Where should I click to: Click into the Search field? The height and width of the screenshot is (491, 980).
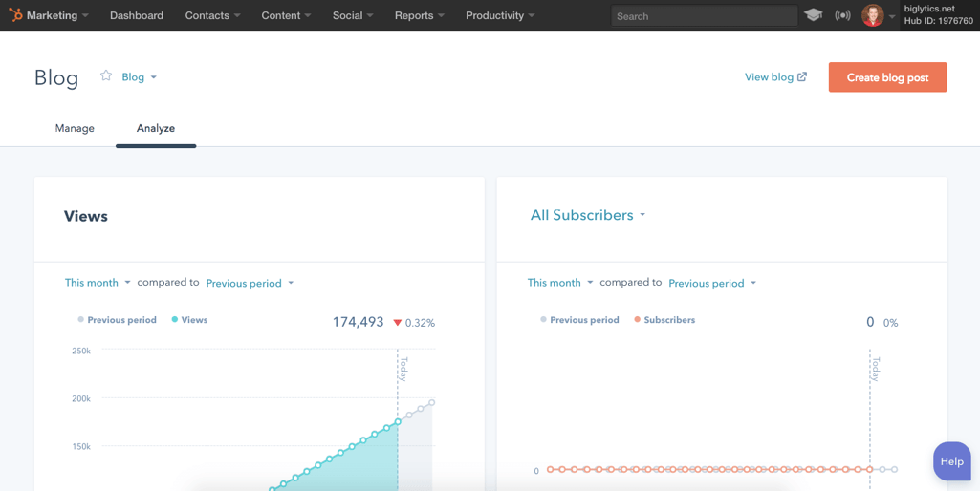(x=705, y=16)
